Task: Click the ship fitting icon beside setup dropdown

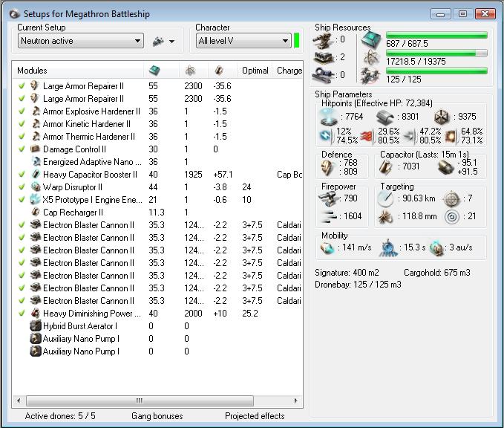Action: pyautogui.click(x=158, y=41)
